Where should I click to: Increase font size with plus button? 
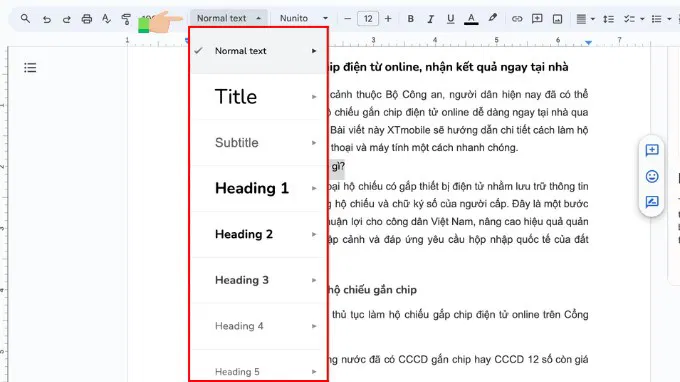click(388, 19)
